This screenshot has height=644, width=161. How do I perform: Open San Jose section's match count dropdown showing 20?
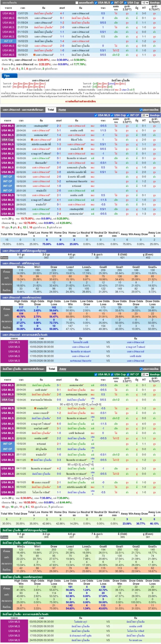pos(145,115)
